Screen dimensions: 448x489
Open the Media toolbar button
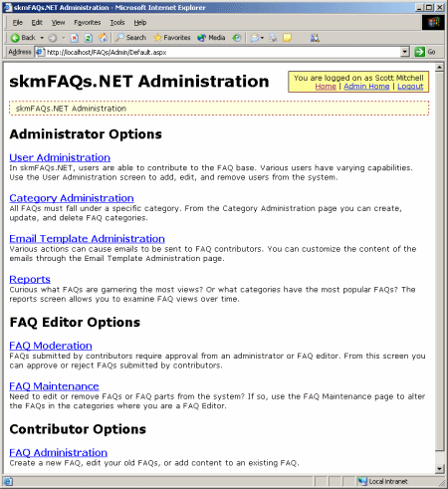coord(211,38)
